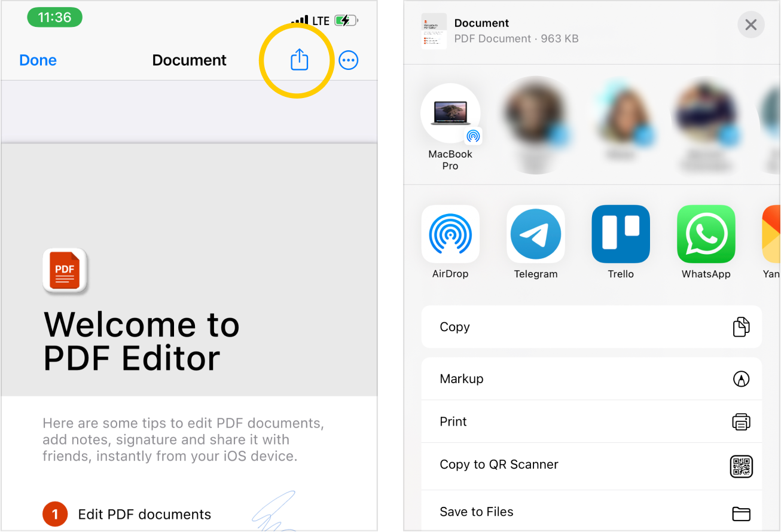Tap the "Welcome to PDF Editor" heading
Image resolution: width=781 pixels, height=532 pixels.
(142, 341)
